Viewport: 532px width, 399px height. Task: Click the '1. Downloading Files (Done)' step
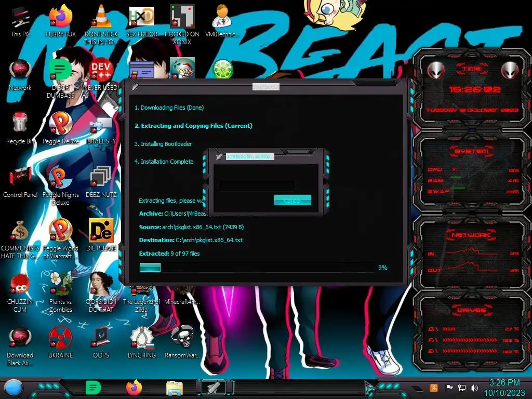point(169,108)
